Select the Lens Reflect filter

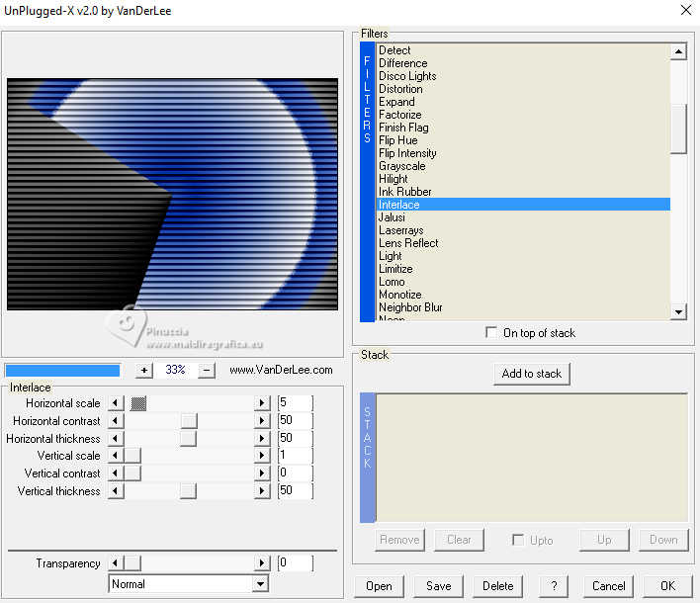coord(408,243)
